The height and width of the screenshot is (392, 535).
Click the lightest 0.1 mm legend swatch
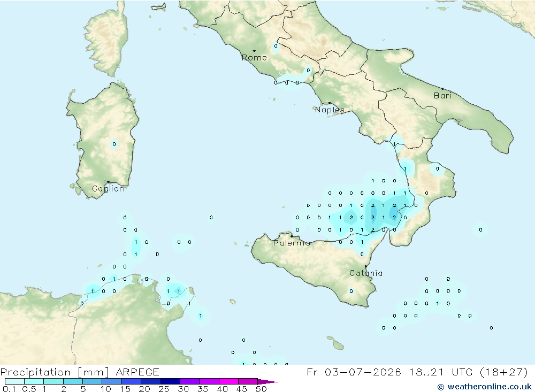click(x=14, y=381)
